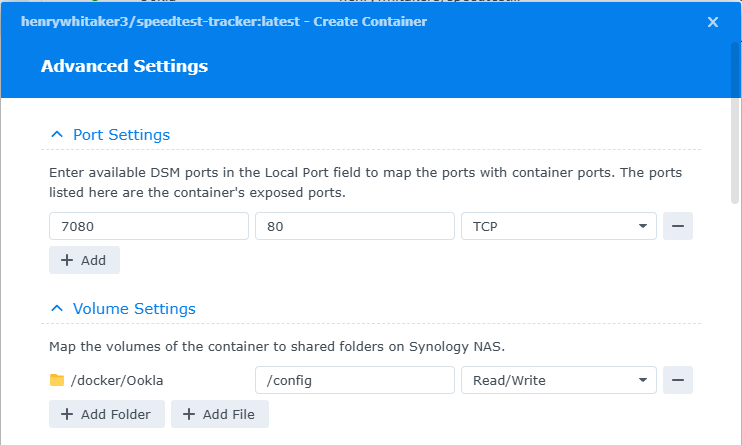The width and height of the screenshot is (742, 445).
Task: Collapse the Volume Settings section chevron
Action: click(57, 309)
